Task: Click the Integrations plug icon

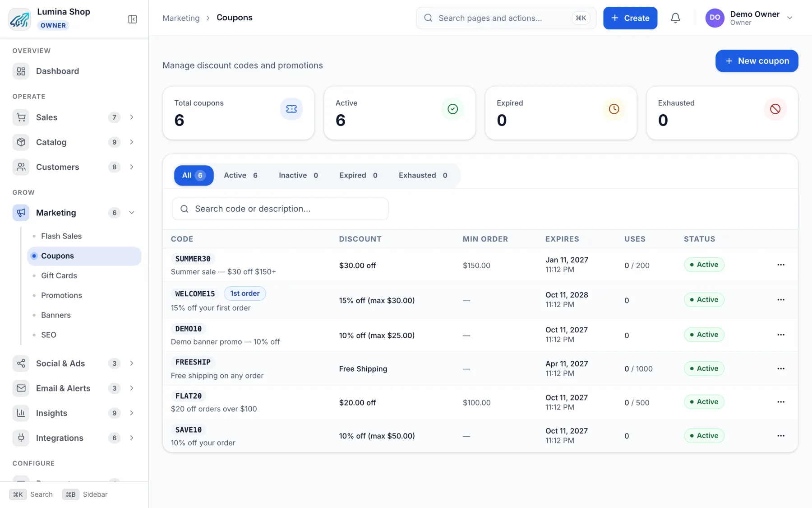Action: [x=21, y=438]
